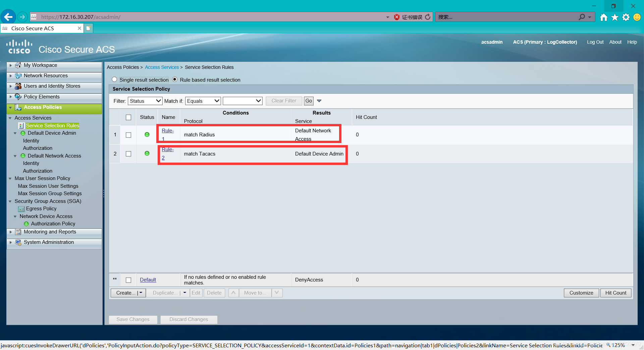
Task: Click the Service Selection Rules page icon
Action: tap(21, 126)
